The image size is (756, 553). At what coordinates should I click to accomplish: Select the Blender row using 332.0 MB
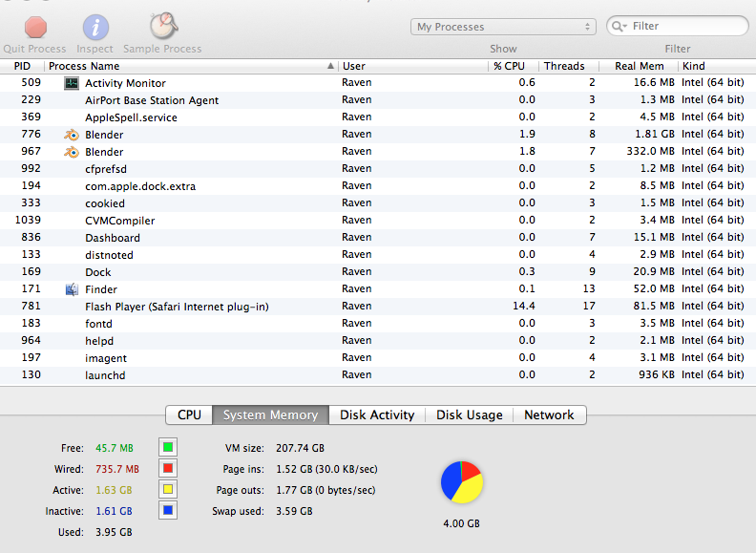(x=378, y=152)
